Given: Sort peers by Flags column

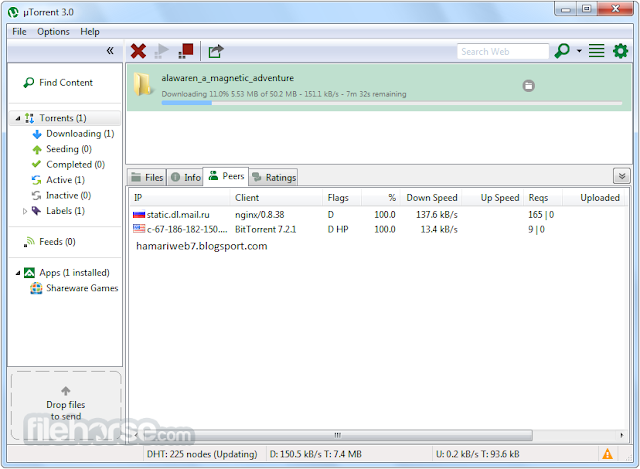Looking at the screenshot, I should [x=342, y=198].
